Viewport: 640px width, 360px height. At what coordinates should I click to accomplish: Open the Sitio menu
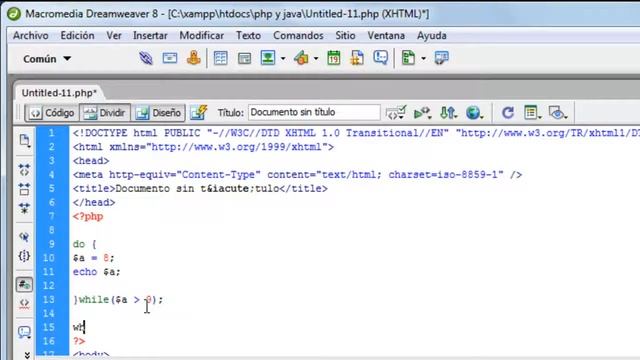[345, 36]
